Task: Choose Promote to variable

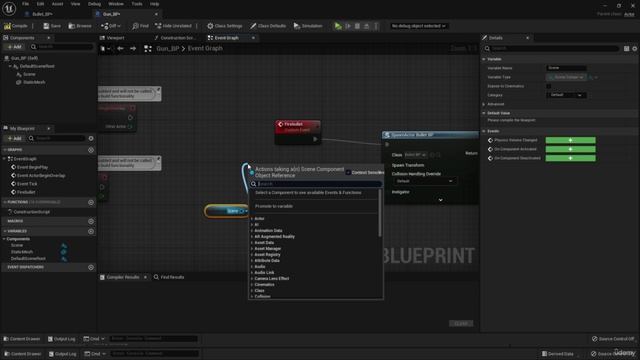Action: (x=274, y=206)
